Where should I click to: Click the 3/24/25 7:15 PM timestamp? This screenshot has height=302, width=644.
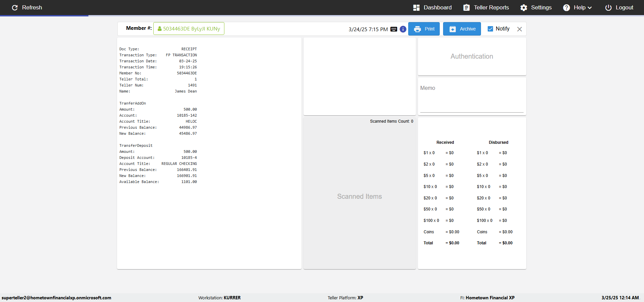tap(368, 29)
